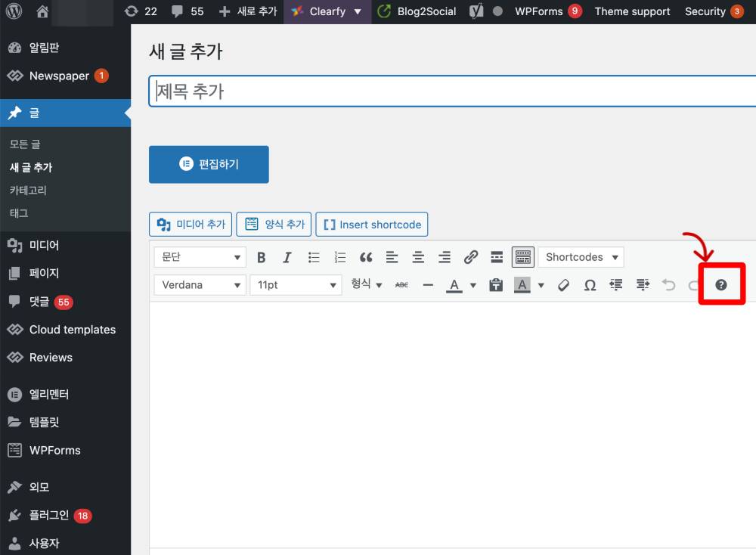Screen dimensions: 756x555
Task: Open the Shortcodes dropdown
Action: pos(581,257)
